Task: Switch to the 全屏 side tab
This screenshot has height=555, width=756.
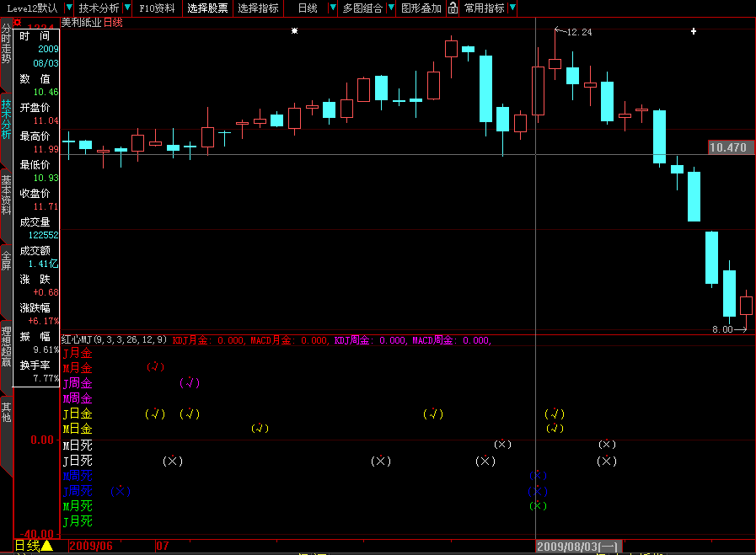Action: point(6,262)
